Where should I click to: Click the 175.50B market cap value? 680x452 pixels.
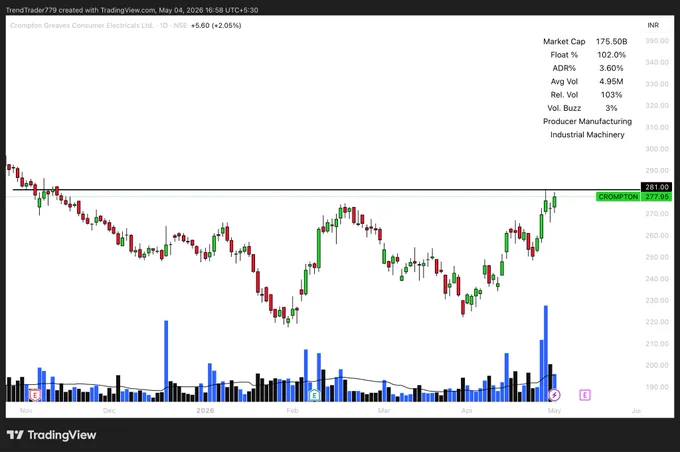611,42
